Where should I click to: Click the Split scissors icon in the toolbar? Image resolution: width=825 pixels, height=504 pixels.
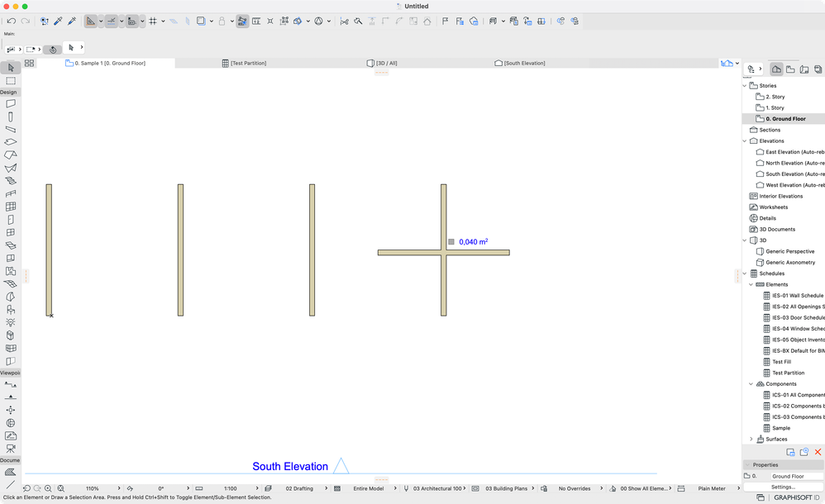pyautogui.click(x=344, y=21)
